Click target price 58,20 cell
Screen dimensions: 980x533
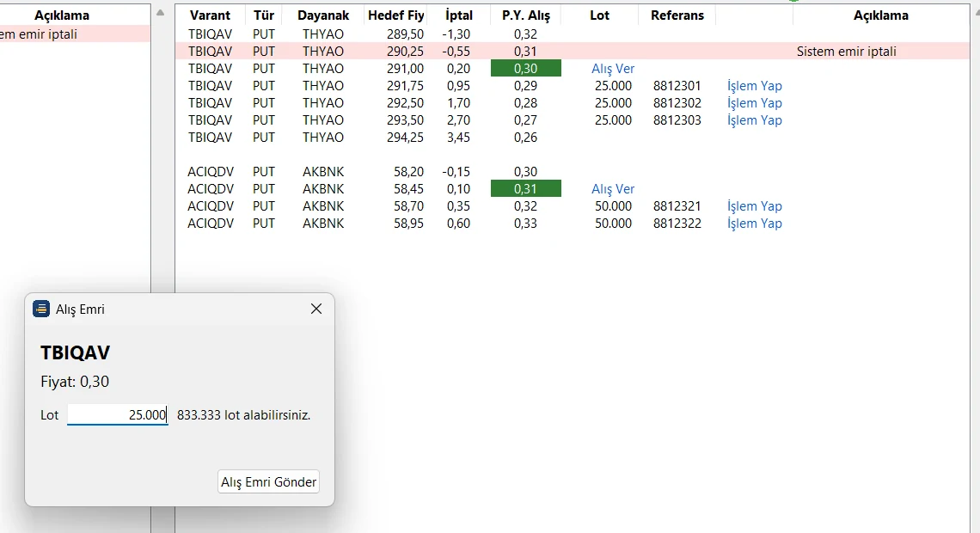point(408,172)
